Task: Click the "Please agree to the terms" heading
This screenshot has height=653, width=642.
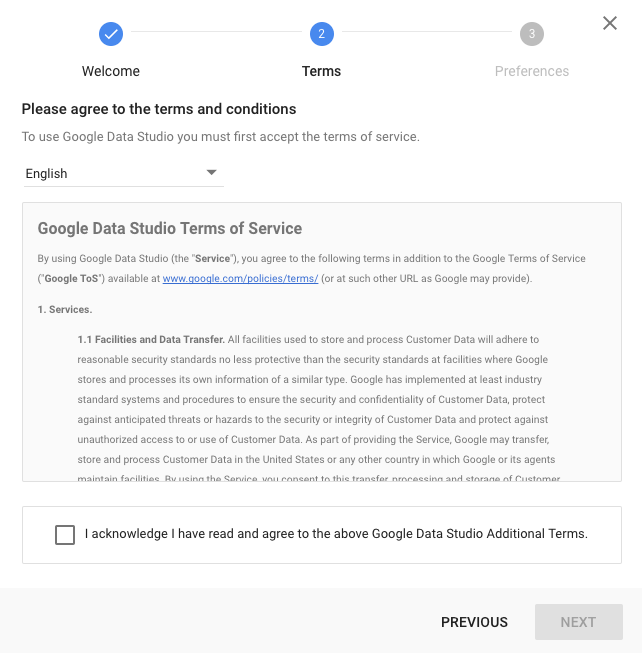Action: pos(159,109)
